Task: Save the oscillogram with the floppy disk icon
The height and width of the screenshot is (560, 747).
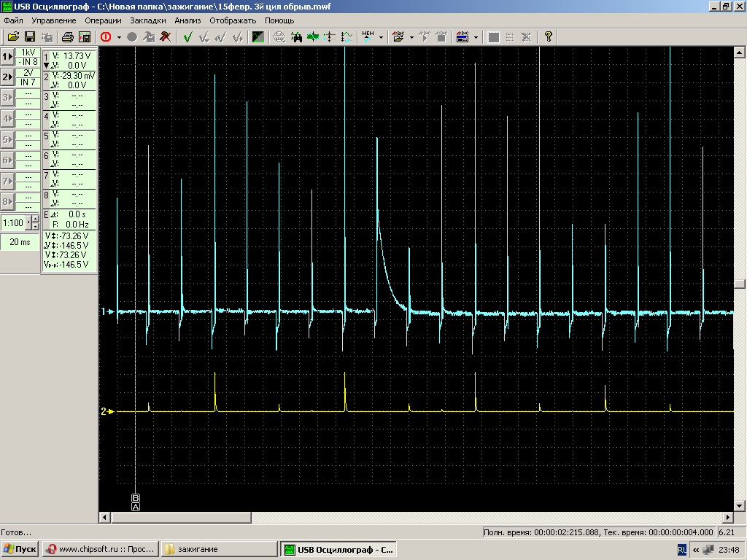Action: pyautogui.click(x=30, y=36)
